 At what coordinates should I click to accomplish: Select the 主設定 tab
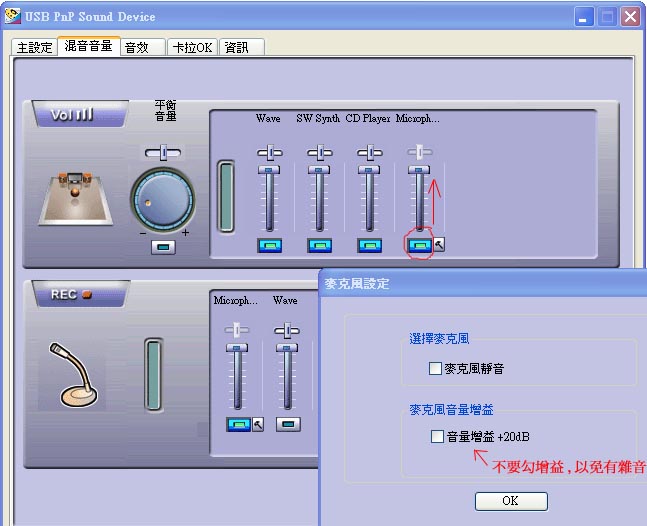(34, 47)
